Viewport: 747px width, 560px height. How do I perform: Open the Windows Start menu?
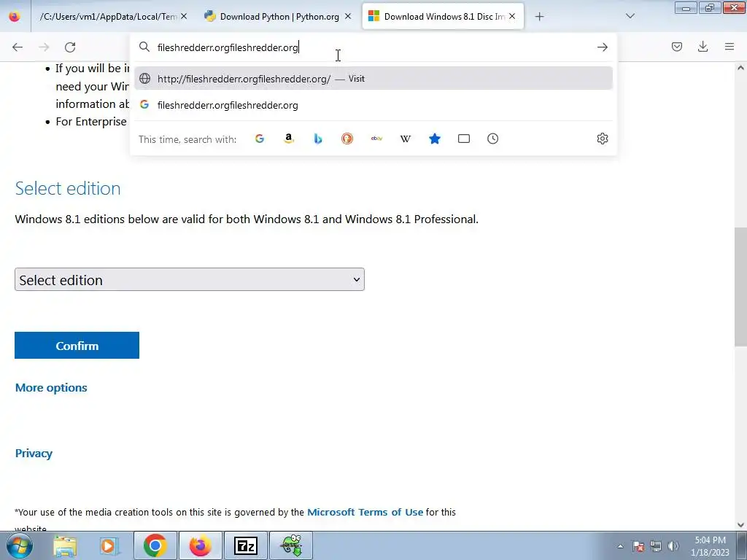pos(19,545)
